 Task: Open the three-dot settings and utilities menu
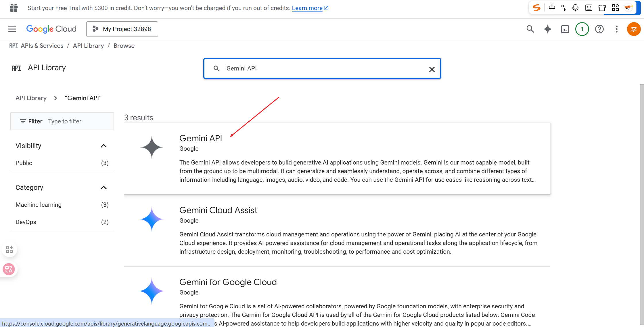click(x=616, y=29)
